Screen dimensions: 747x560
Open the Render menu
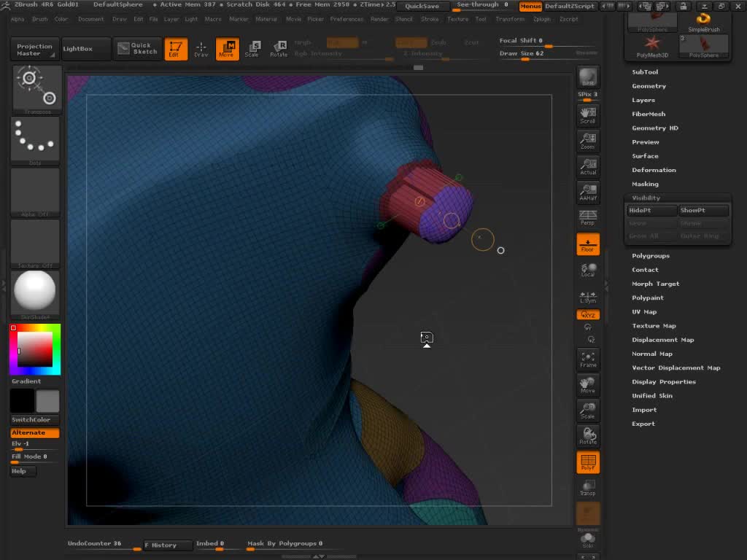tap(379, 19)
